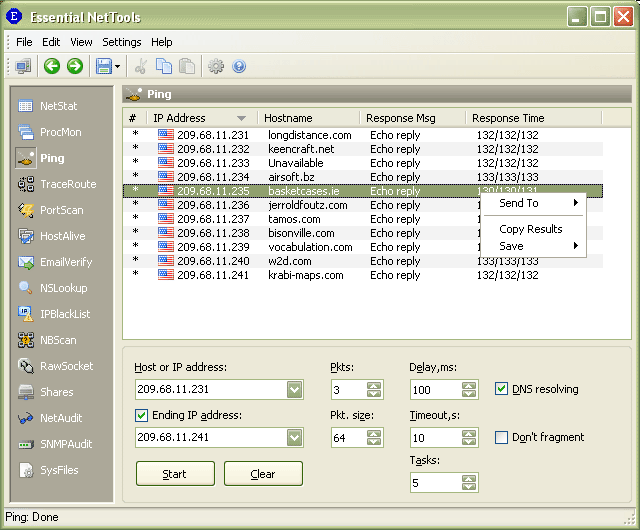Viewport: 640px width, 530px height.
Task: Adjust the Pkts spinner arrows
Action: [x=374, y=390]
